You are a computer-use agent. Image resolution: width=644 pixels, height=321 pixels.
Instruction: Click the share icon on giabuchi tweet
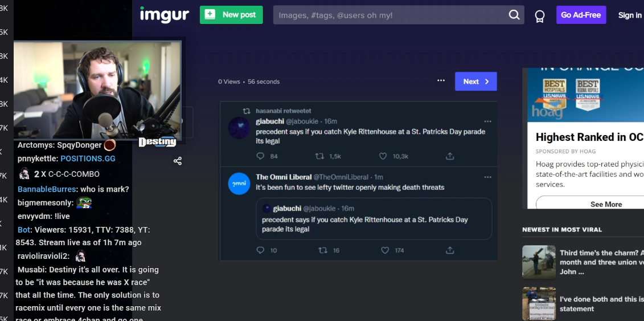point(450,156)
